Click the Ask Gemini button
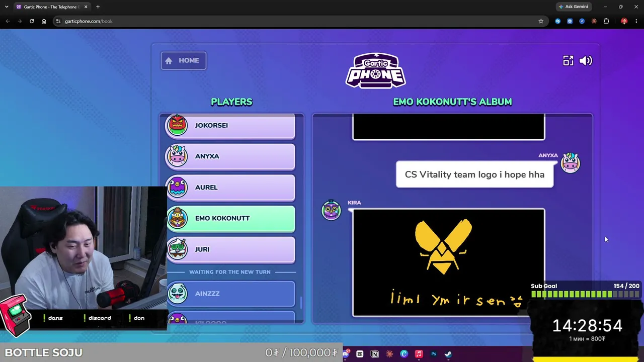The width and height of the screenshot is (644, 362). 573,7
